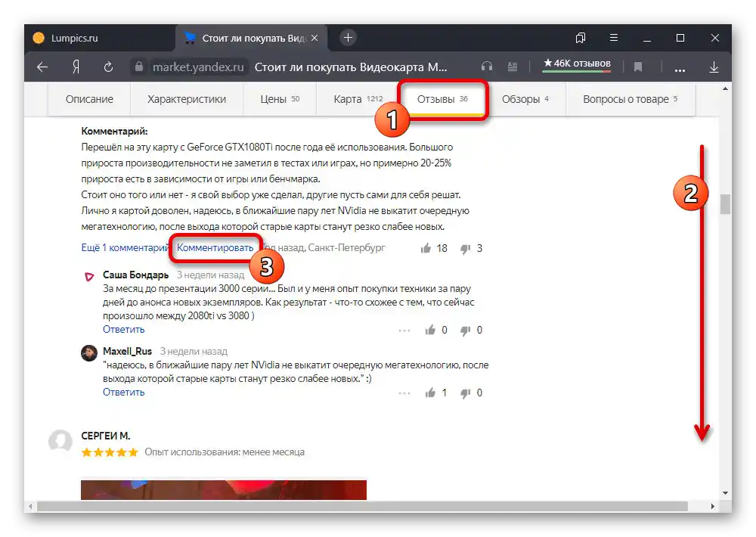Click the headphones read-aloud icon
Screen dimensions: 756x537
click(x=486, y=67)
